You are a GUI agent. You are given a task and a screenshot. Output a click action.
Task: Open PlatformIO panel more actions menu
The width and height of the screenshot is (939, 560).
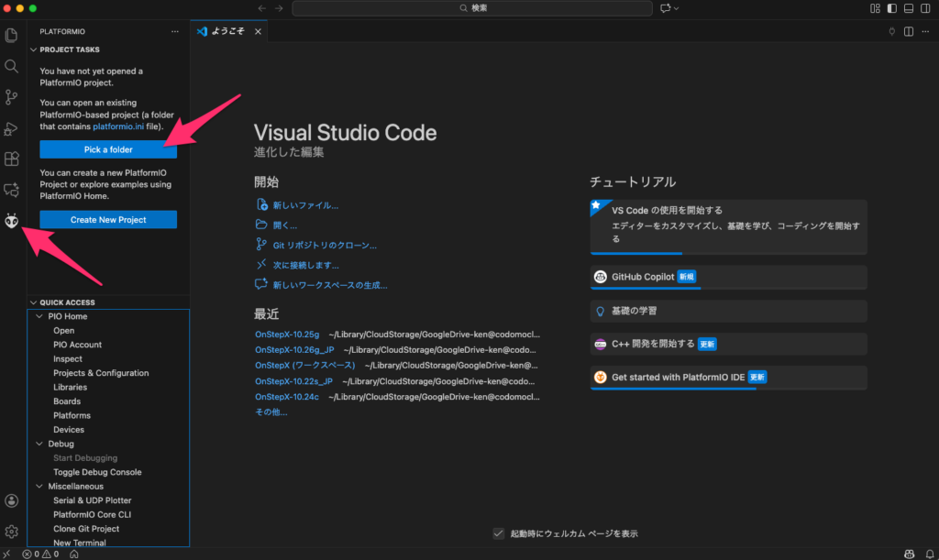pyautogui.click(x=175, y=31)
